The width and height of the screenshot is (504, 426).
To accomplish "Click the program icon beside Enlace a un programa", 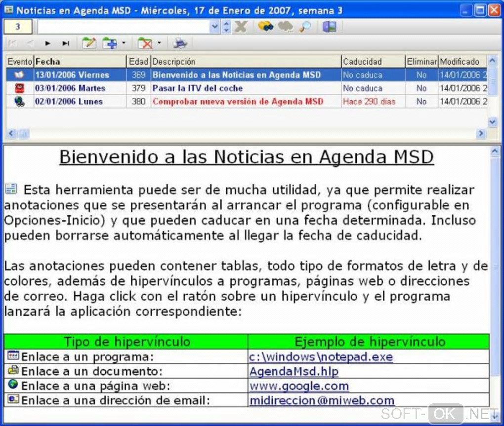I will (13, 355).
